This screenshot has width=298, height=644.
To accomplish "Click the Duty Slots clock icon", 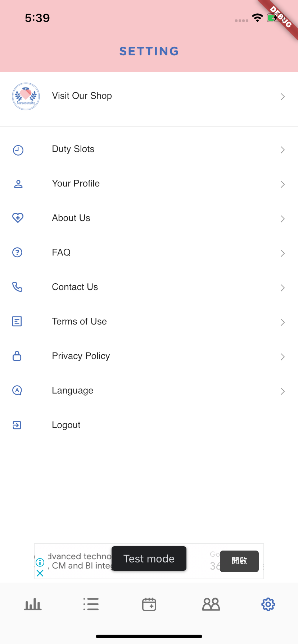I will click(x=18, y=150).
